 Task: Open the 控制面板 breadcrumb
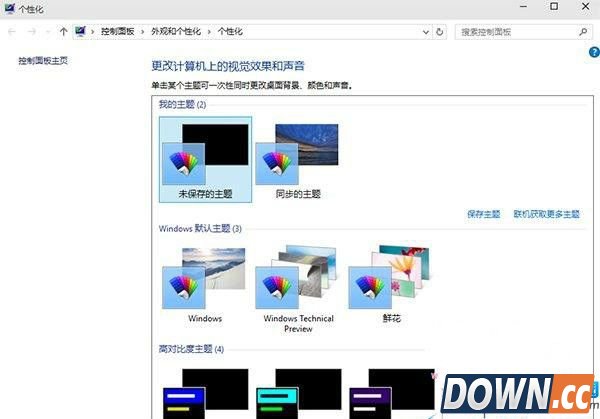click(117, 31)
